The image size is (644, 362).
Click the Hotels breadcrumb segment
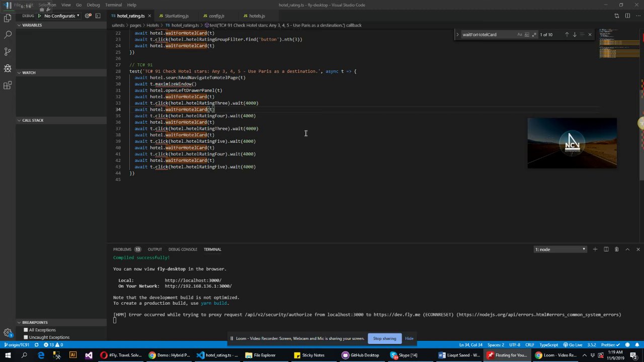pos(152,25)
